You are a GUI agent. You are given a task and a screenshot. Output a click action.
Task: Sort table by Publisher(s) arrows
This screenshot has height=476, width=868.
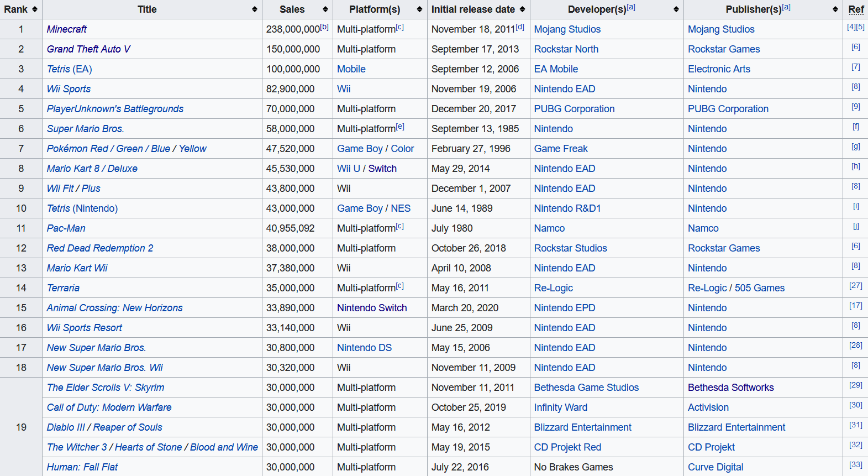point(835,9)
